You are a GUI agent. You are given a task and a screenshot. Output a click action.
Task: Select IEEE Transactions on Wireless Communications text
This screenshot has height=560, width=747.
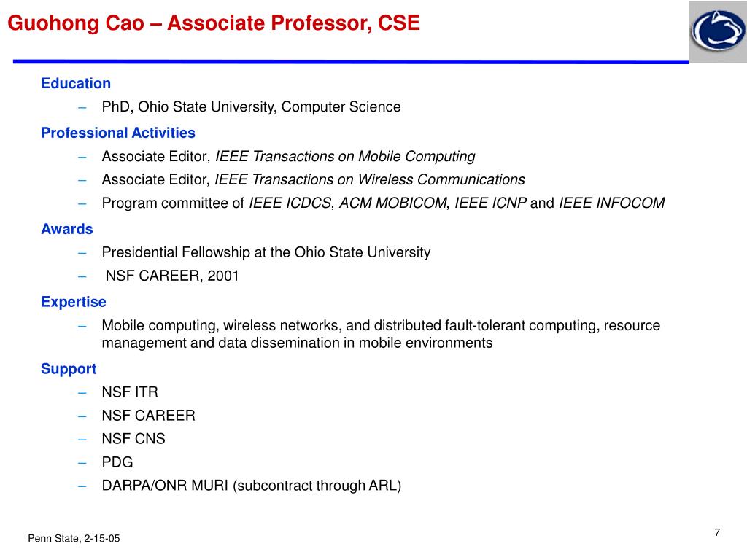tap(370, 179)
